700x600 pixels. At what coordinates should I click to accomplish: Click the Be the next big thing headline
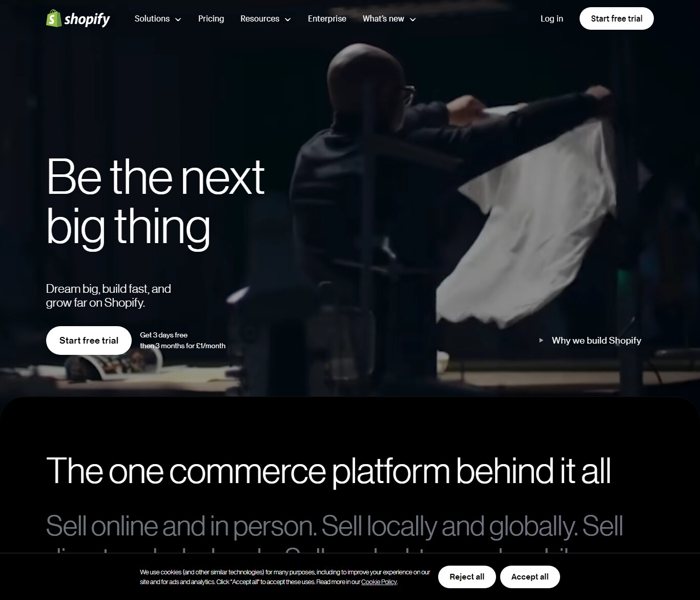click(155, 201)
